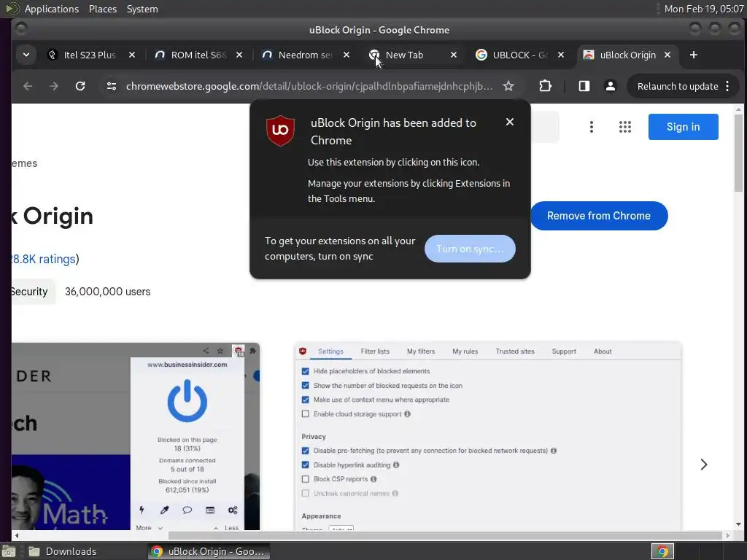Close the UBLOCK Google tab
This screenshot has width=747, height=560.
point(561,55)
